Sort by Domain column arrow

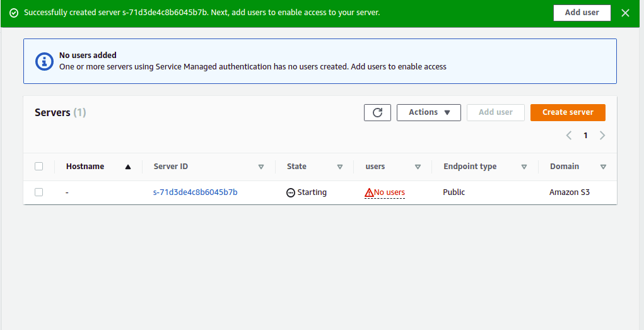point(603,167)
